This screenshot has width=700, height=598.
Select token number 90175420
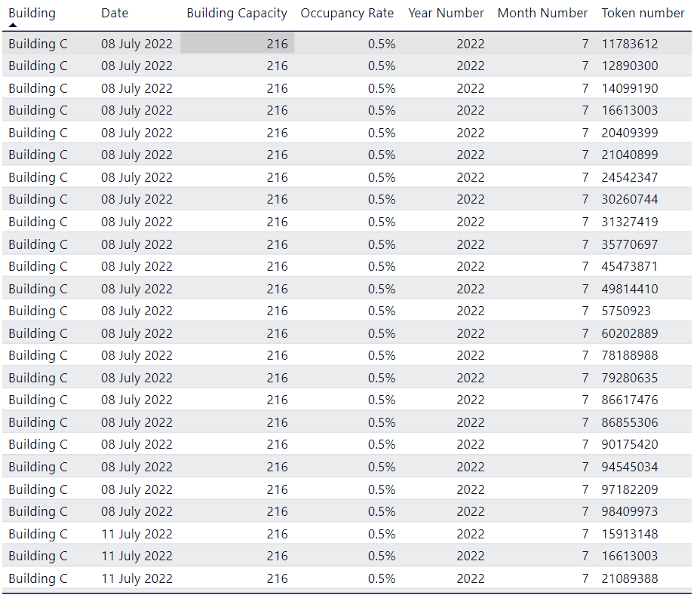point(629,444)
